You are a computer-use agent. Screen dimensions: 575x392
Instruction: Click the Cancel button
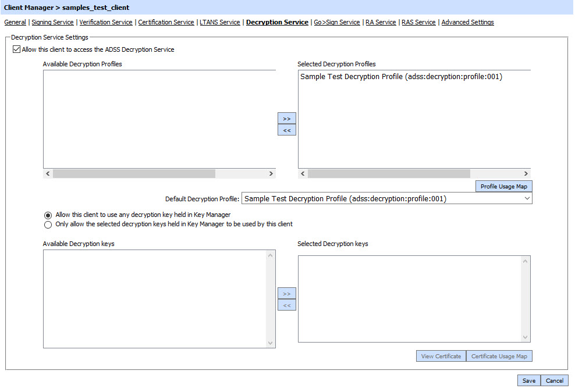click(x=554, y=381)
